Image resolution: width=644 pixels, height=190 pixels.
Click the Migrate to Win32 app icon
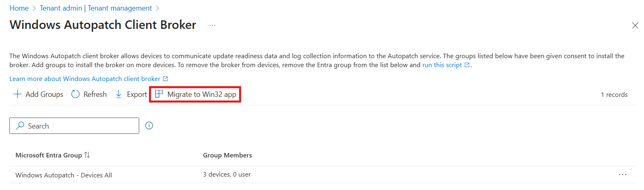click(x=159, y=94)
